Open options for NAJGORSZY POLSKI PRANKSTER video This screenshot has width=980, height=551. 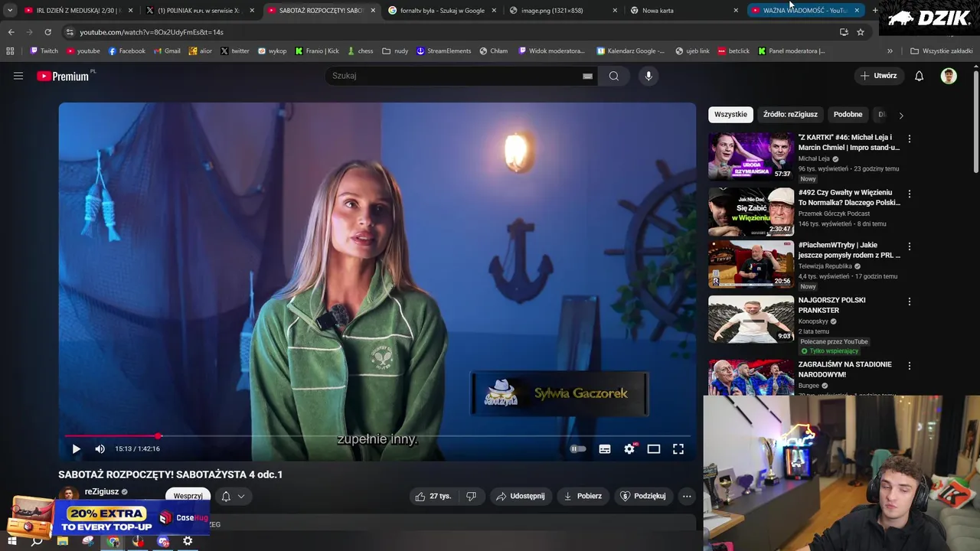pos(909,302)
